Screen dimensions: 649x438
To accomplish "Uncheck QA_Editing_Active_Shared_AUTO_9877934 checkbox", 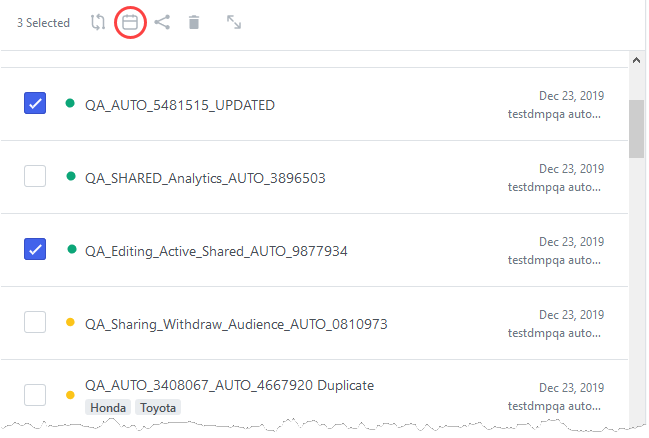I will click(35, 249).
